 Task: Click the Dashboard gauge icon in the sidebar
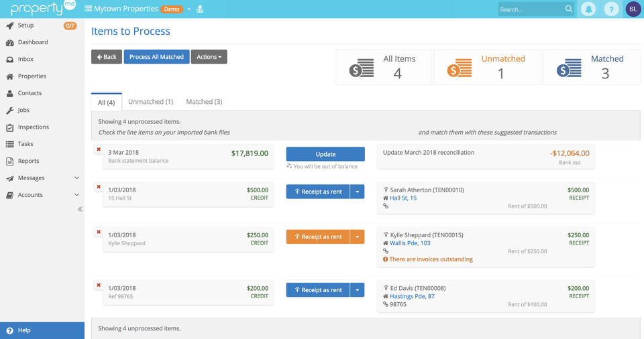(10, 42)
